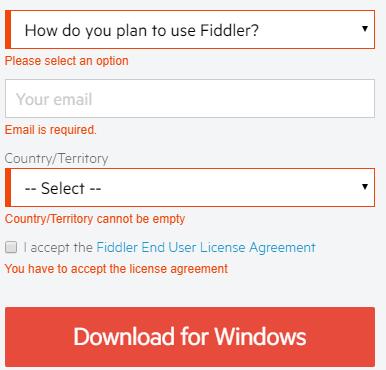The image size is (386, 370).
Task: Click the 'How do you plan to use Fiddler?' text
Action: 142,30
